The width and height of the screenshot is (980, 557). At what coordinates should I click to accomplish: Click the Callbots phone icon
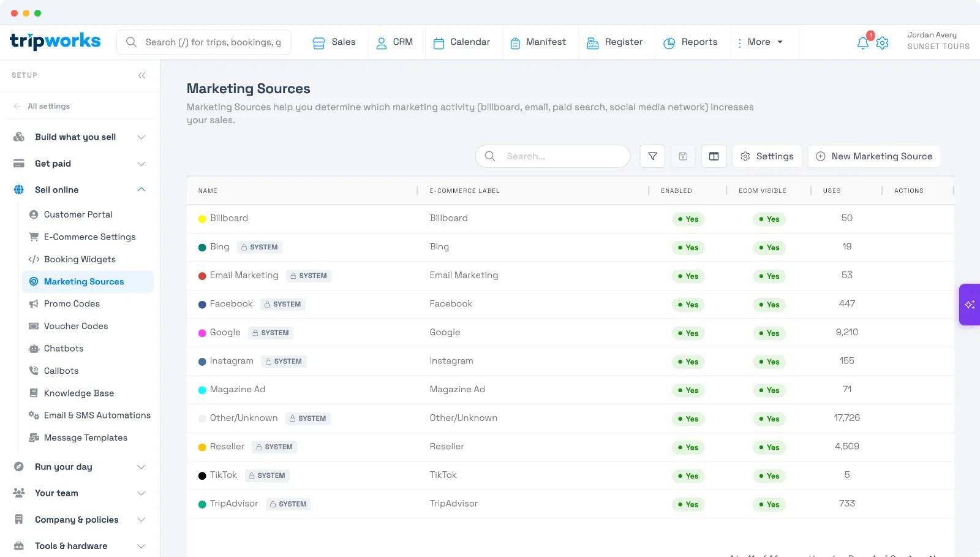34,371
